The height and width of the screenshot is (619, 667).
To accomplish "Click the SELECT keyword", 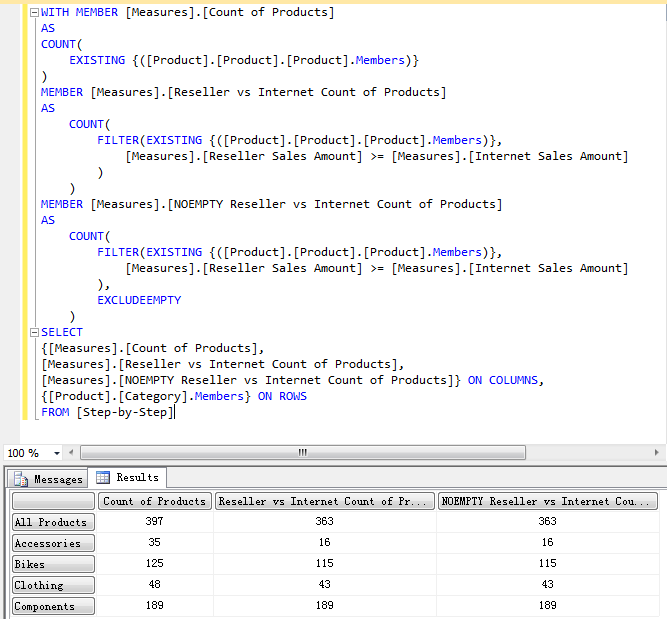I will 62,332.
